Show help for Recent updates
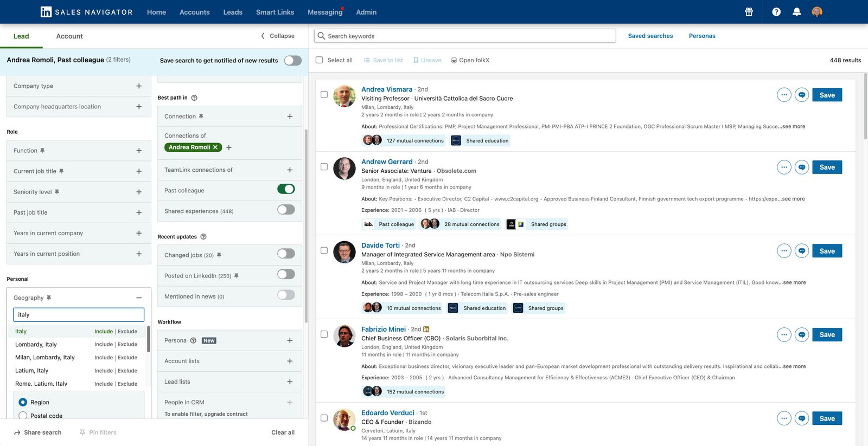Image resolution: width=868 pixels, height=446 pixels. coord(203,237)
